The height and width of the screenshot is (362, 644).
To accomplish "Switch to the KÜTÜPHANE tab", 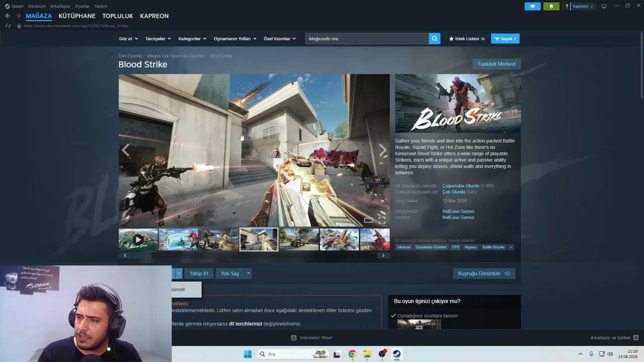I will [x=77, y=16].
